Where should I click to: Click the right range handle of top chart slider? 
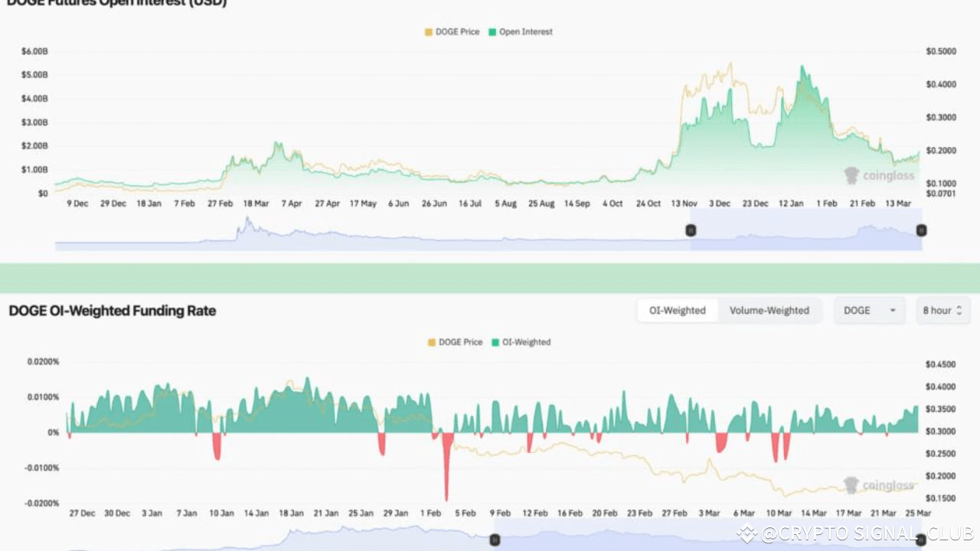coord(922,230)
